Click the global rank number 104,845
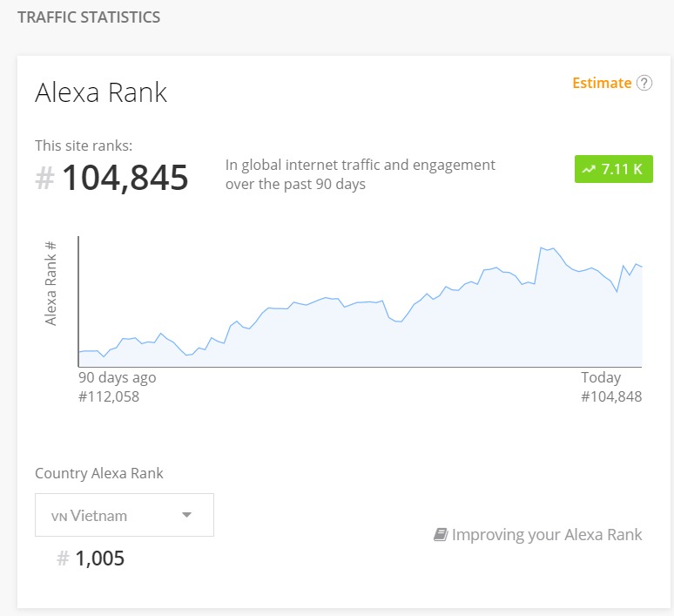Screen dimensions: 674x616 125,177
